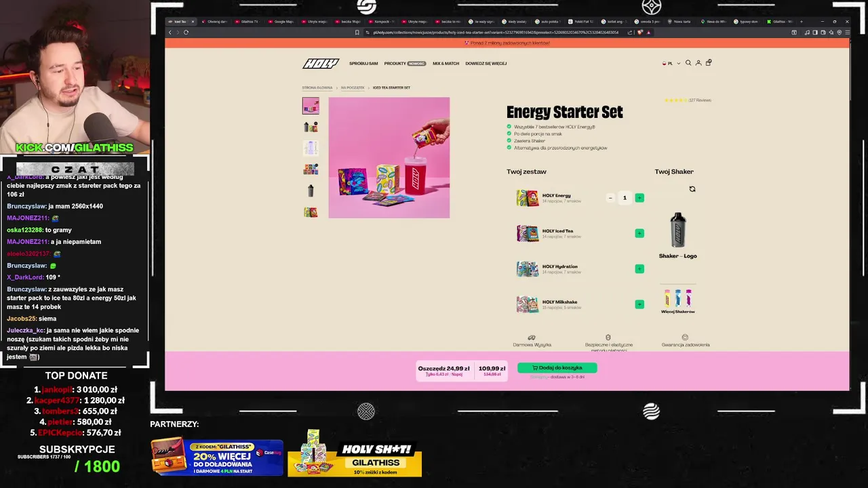Click the Dodaj do koszyka button

(557, 367)
